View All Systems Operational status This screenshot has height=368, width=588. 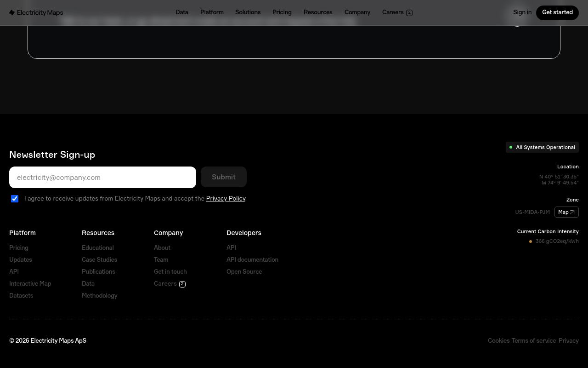coord(542,147)
